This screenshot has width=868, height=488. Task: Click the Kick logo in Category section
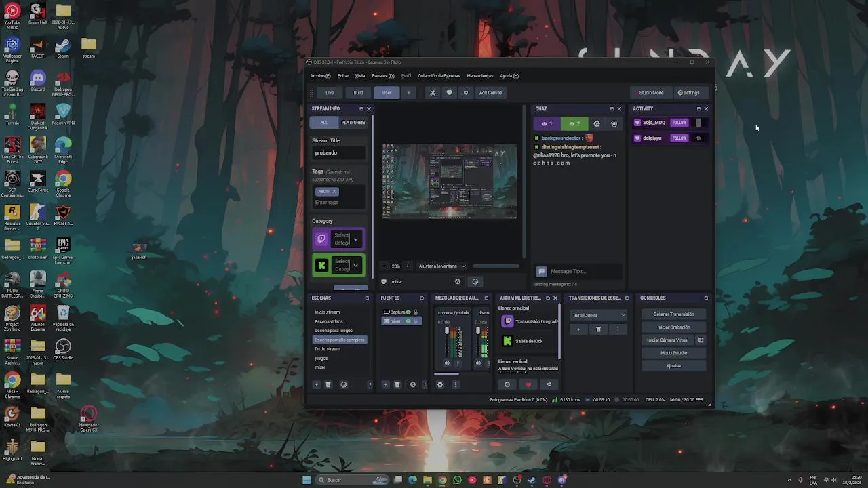pyautogui.click(x=321, y=265)
